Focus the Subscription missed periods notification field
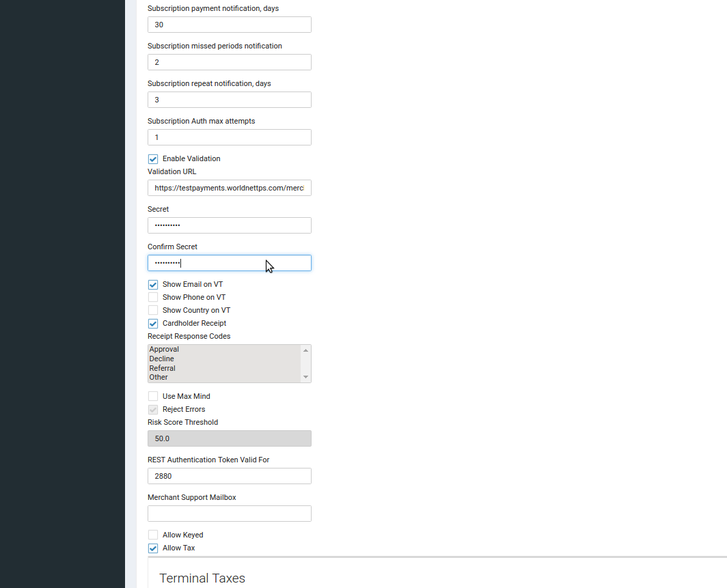The height and width of the screenshot is (588, 727). point(229,62)
